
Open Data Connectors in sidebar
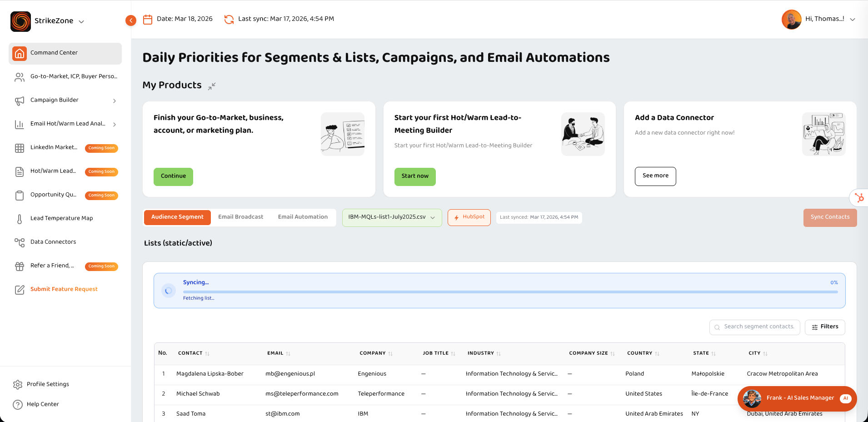coord(53,242)
